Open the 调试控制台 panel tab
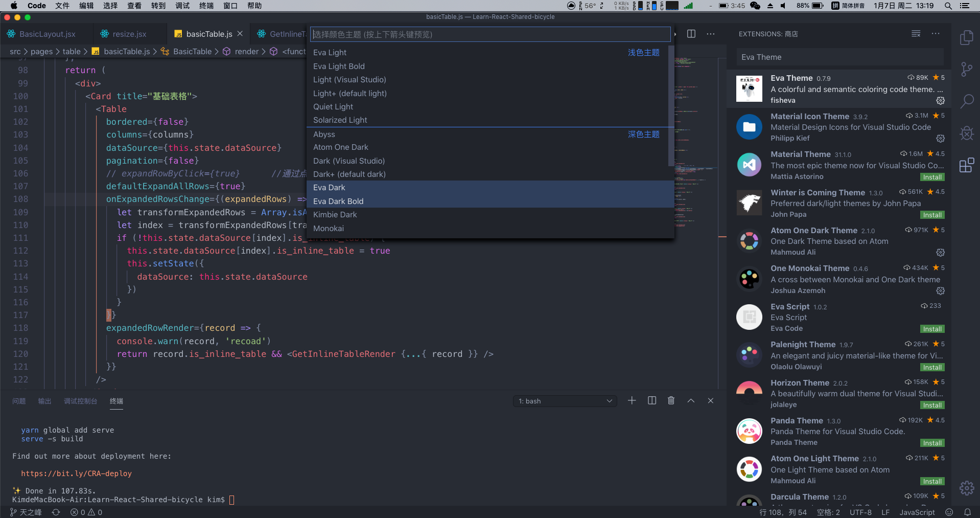980x518 pixels. (80, 401)
